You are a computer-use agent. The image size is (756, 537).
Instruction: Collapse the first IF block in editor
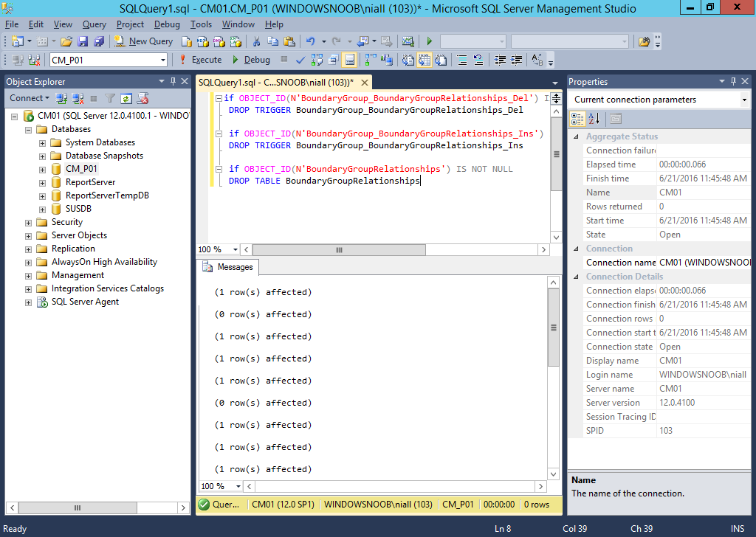tap(219, 98)
